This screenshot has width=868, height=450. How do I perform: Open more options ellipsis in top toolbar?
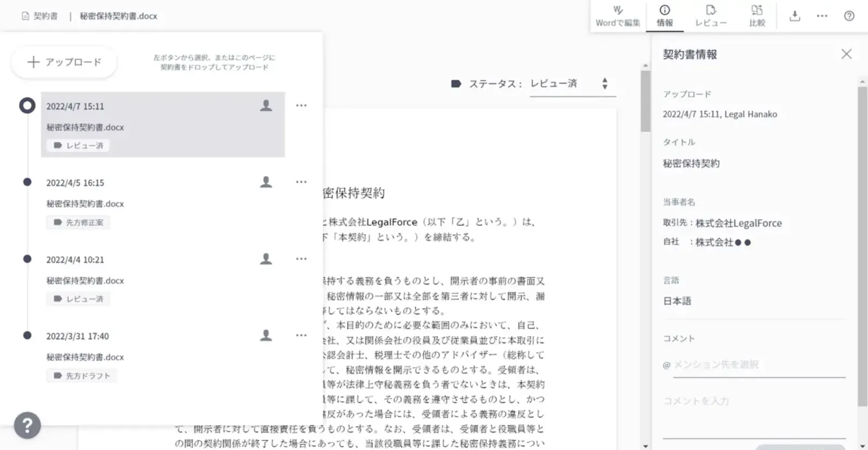coord(822,16)
